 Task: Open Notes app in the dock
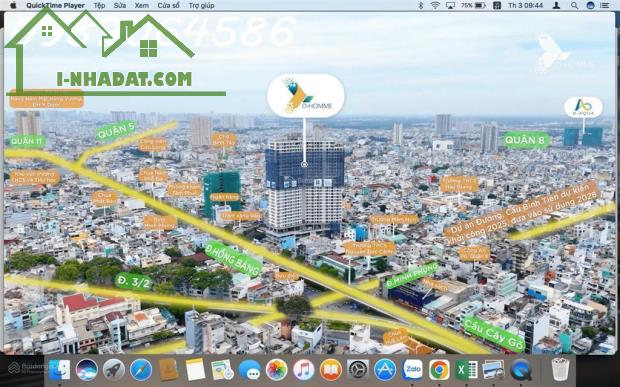coord(195,370)
